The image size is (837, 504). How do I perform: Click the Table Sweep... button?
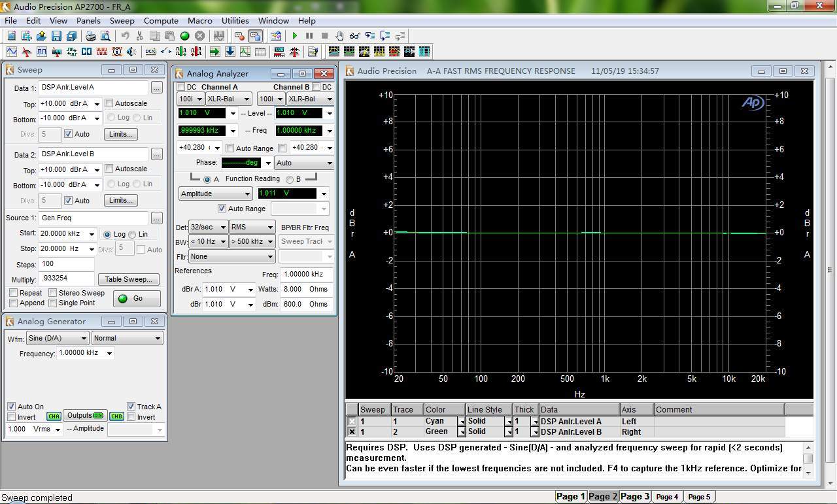point(128,279)
